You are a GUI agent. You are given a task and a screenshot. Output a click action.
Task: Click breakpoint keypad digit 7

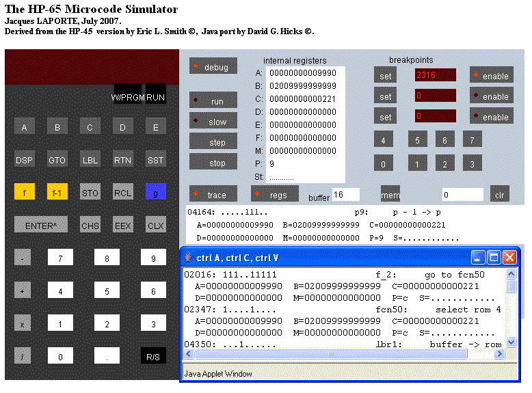click(473, 139)
